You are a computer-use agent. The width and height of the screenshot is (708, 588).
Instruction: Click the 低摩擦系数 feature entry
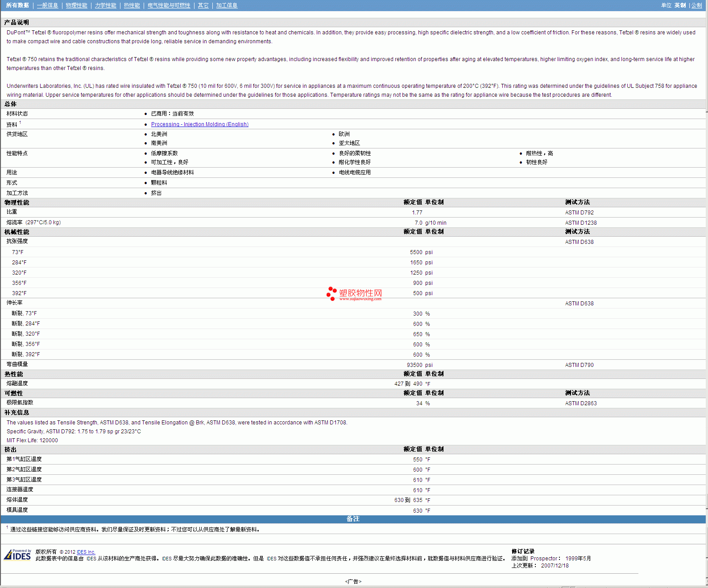164,153
